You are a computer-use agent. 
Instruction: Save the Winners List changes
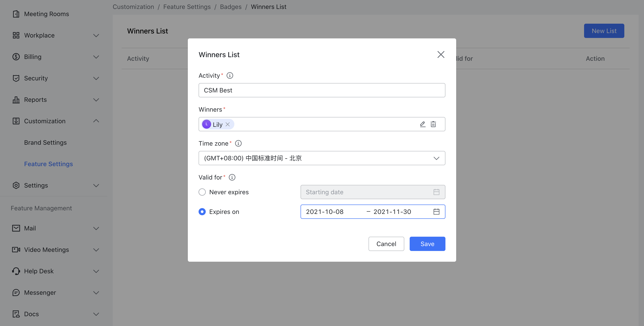(427, 244)
